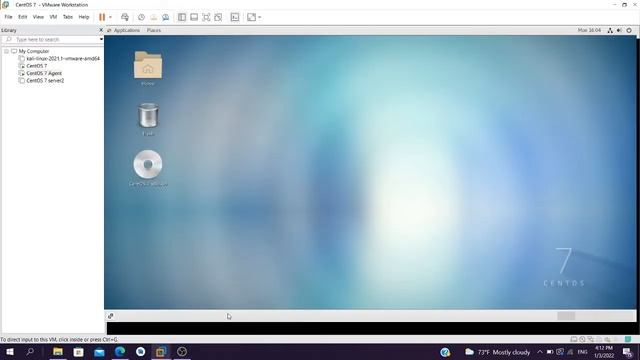
Task: Click the guest workspace switcher box
Action: pyautogui.click(x=566, y=316)
